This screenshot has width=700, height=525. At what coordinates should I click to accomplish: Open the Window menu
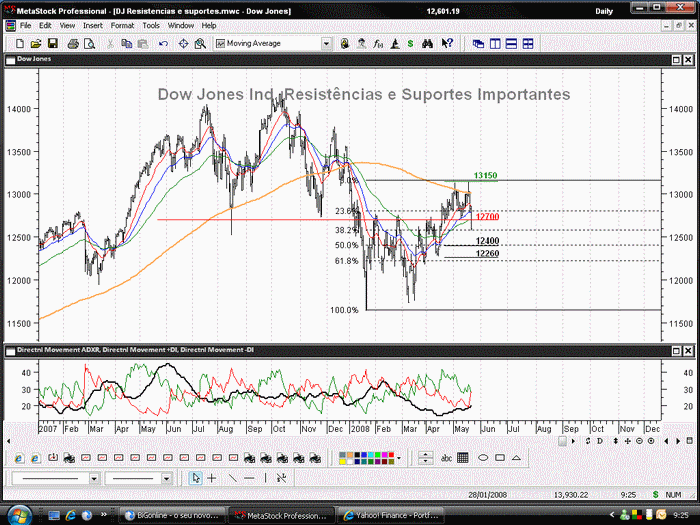[180, 25]
